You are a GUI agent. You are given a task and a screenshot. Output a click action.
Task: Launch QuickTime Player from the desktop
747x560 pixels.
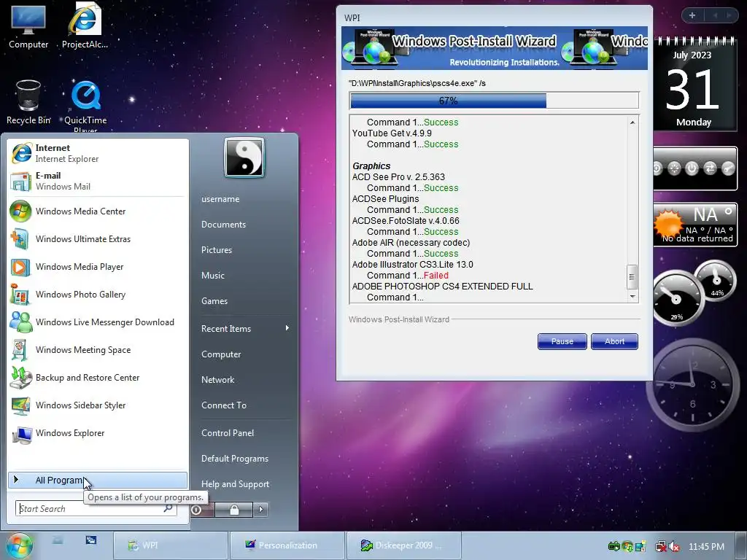[86, 106]
